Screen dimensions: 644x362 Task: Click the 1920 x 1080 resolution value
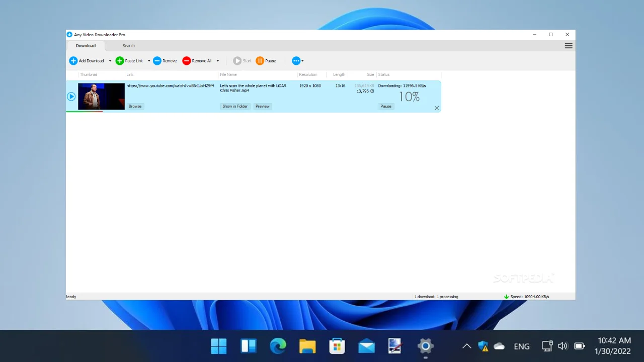click(310, 85)
